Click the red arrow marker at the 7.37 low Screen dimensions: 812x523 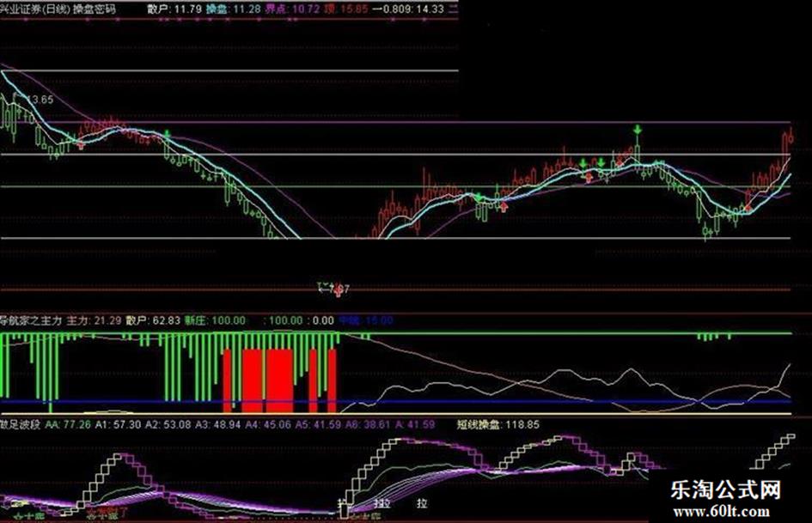(339, 290)
